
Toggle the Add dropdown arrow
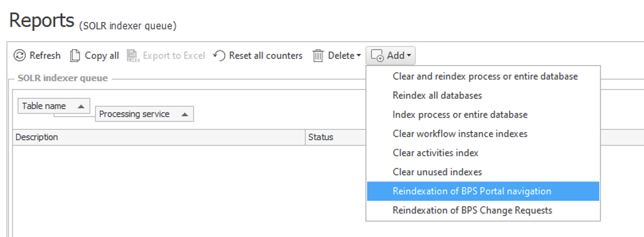tap(409, 55)
